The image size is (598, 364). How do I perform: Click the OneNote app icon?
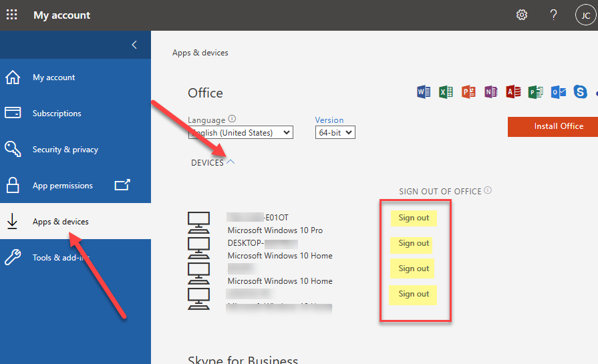(x=491, y=92)
